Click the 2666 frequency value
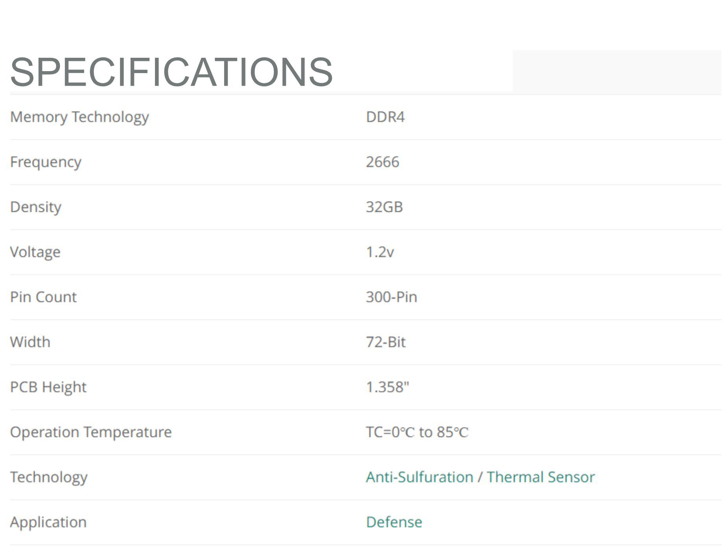Viewport: 728px width, 560px height. tap(382, 162)
